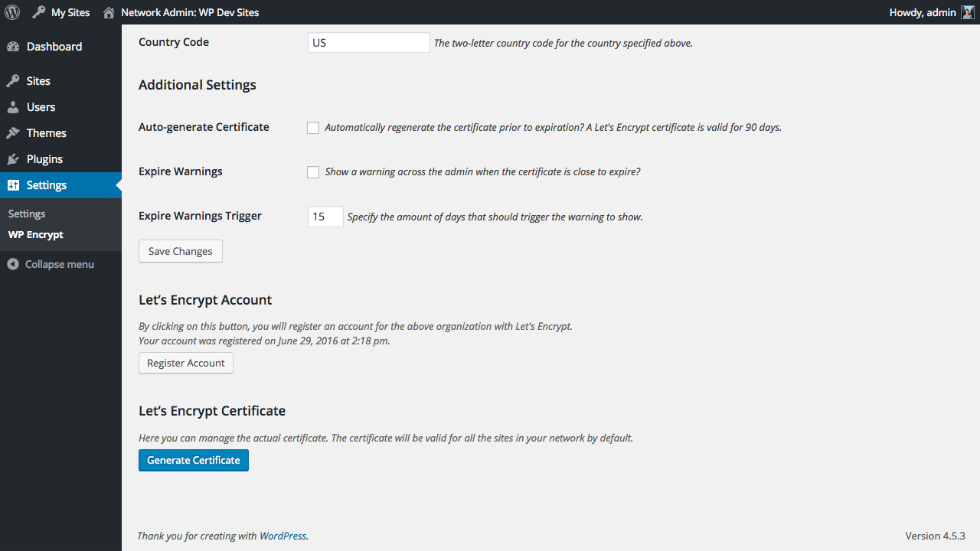Open the Settings submenu link
The width and height of the screenshot is (980, 551).
tap(27, 214)
